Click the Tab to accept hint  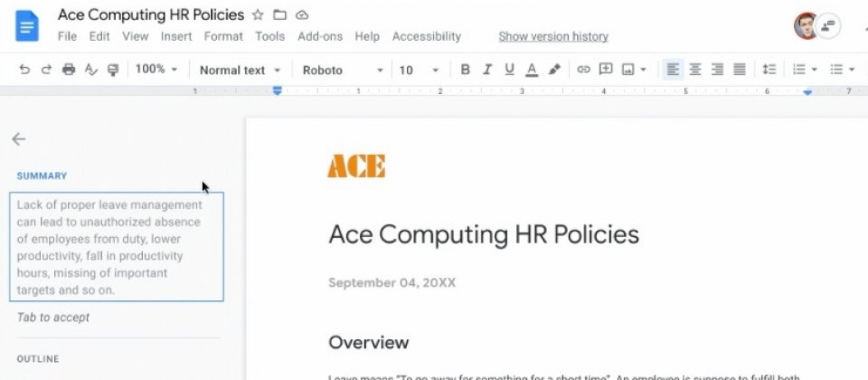coord(53,318)
